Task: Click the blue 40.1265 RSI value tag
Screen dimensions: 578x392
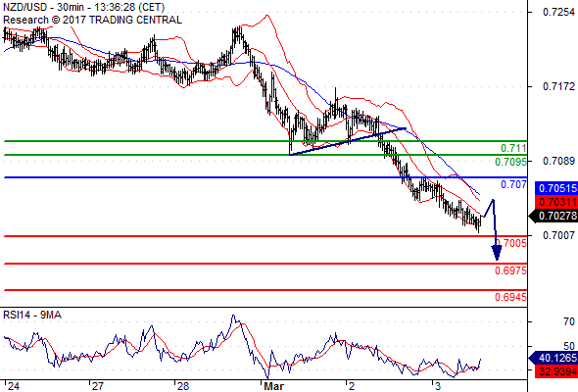Action: [x=554, y=358]
